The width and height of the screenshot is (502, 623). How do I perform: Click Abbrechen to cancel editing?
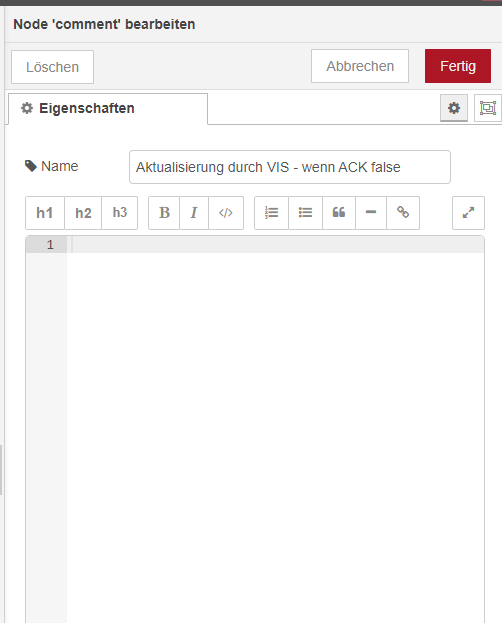(x=360, y=66)
